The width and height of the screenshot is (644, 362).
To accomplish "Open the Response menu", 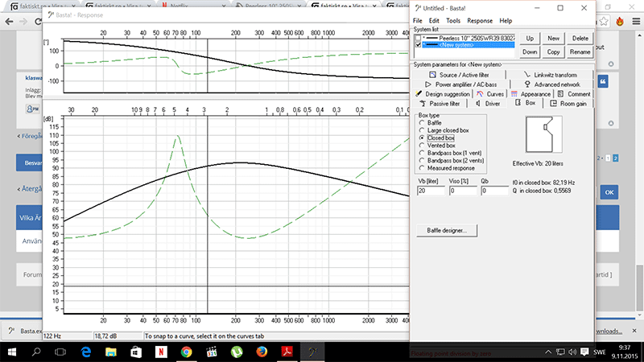I will 480,20.
